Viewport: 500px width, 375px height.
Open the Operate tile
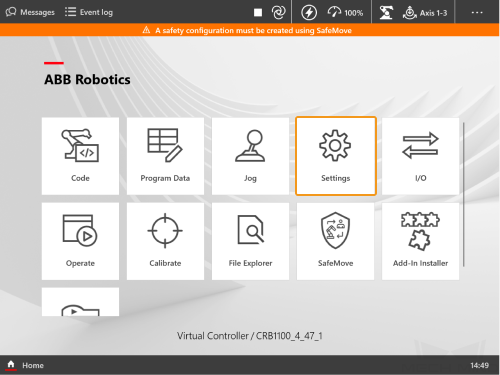click(x=80, y=241)
